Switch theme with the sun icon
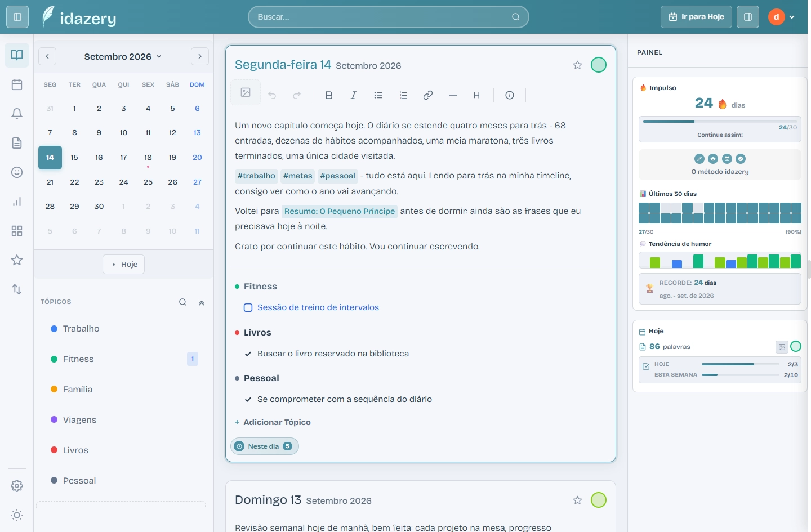Image resolution: width=811 pixels, height=532 pixels. tap(17, 515)
